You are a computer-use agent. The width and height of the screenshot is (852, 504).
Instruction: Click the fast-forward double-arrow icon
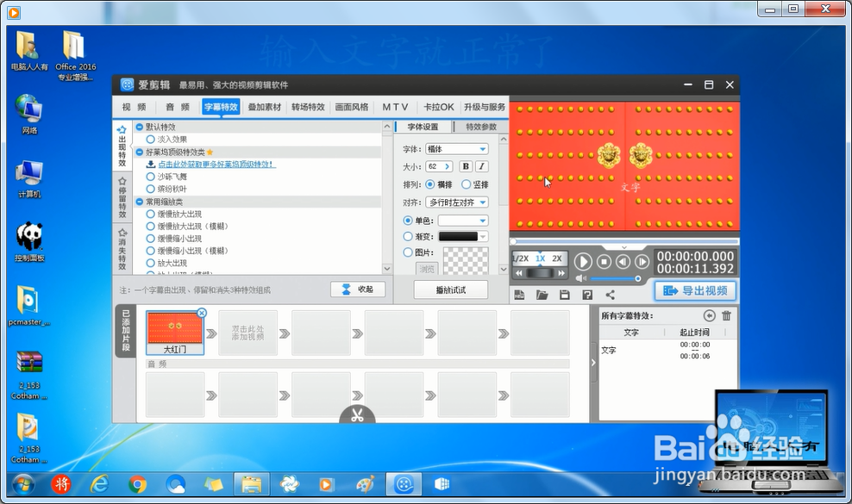point(561,273)
